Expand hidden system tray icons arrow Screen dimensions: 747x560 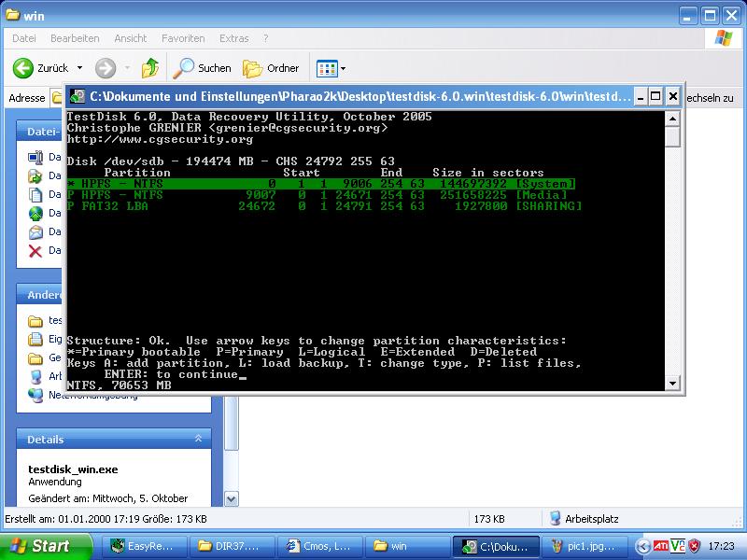pos(642,546)
